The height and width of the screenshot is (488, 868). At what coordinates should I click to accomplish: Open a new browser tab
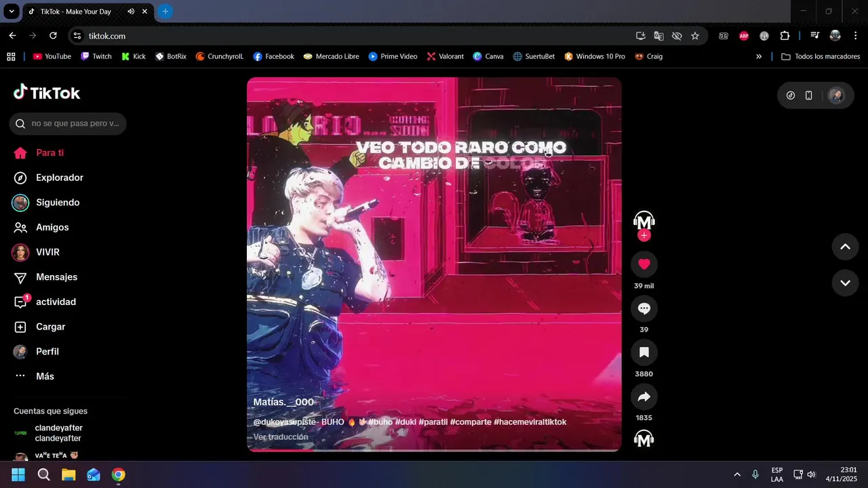[165, 12]
